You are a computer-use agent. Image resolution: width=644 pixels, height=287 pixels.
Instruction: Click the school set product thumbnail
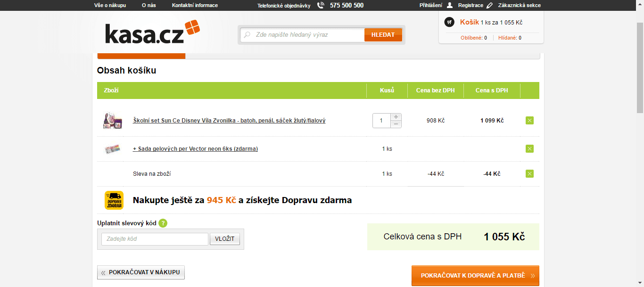[x=113, y=121]
